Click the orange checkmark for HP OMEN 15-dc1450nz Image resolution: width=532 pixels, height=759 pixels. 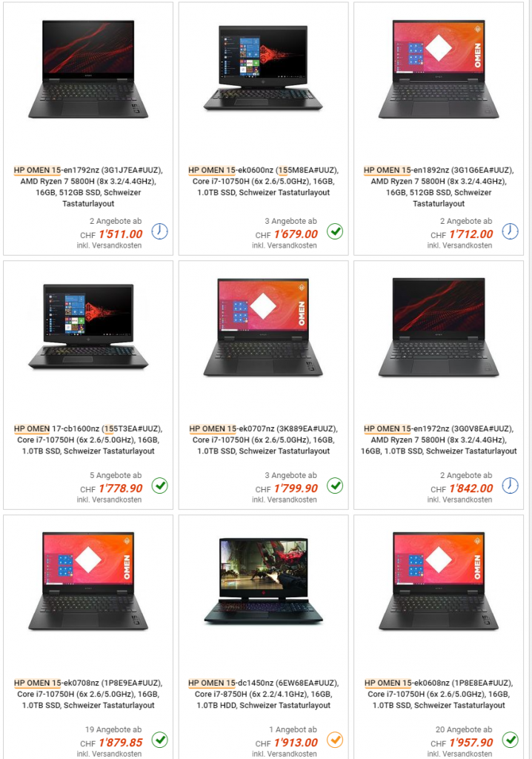click(x=335, y=740)
